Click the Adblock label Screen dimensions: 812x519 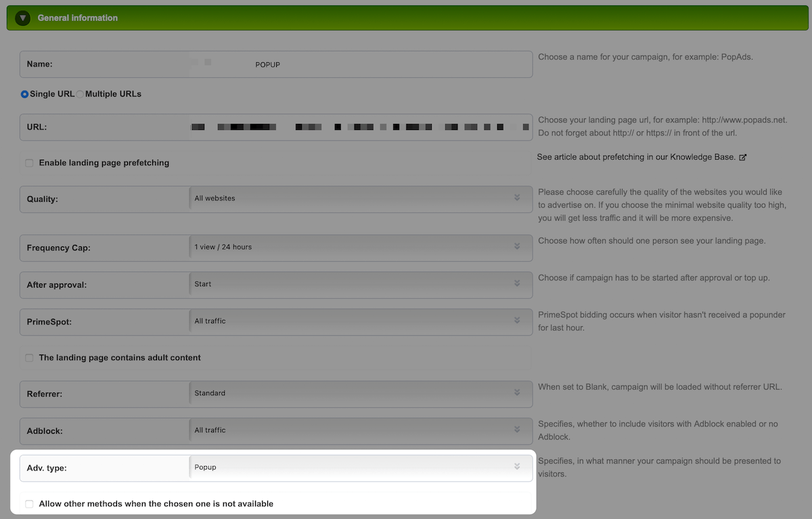(45, 430)
